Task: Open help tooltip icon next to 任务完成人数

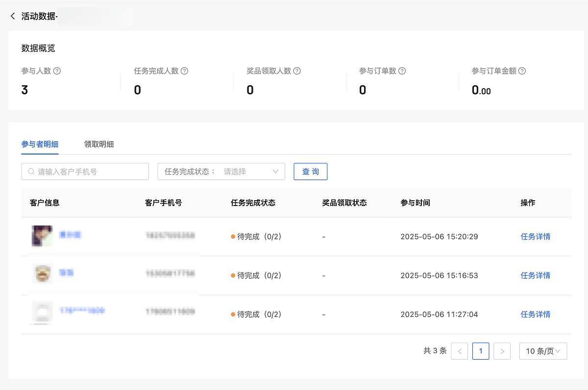Action: (x=184, y=71)
